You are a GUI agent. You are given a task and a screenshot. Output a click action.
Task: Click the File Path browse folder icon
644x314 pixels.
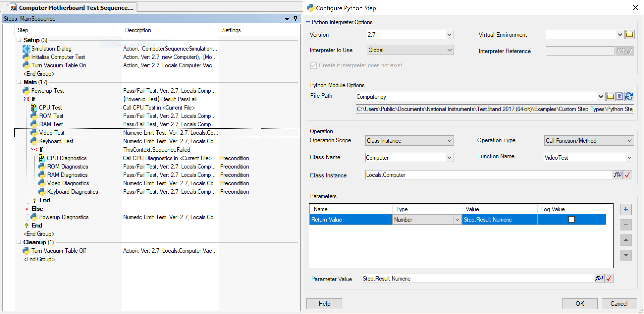(x=610, y=96)
